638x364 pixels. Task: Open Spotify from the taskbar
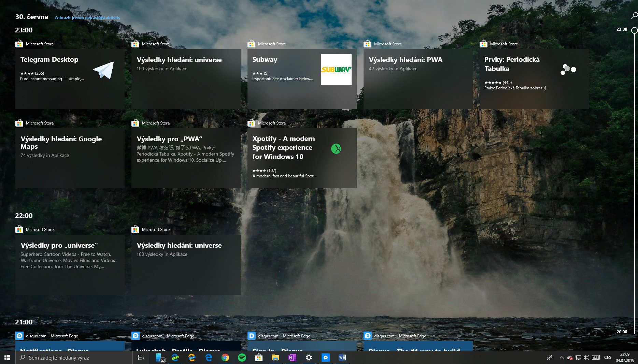[242, 358]
